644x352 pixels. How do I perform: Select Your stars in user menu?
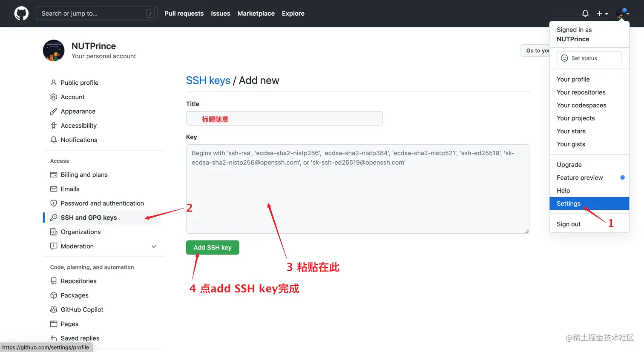(x=589, y=131)
